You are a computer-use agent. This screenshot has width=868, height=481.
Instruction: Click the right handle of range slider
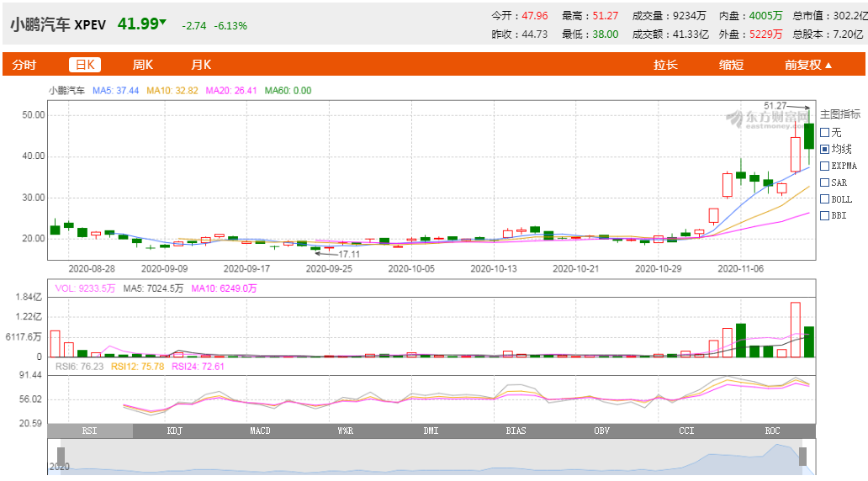tap(803, 457)
